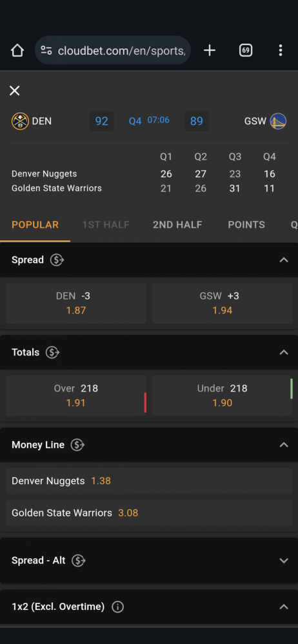The width and height of the screenshot is (298, 644).
Task: Tap the cloudbet.com address bar
Action: (x=113, y=50)
